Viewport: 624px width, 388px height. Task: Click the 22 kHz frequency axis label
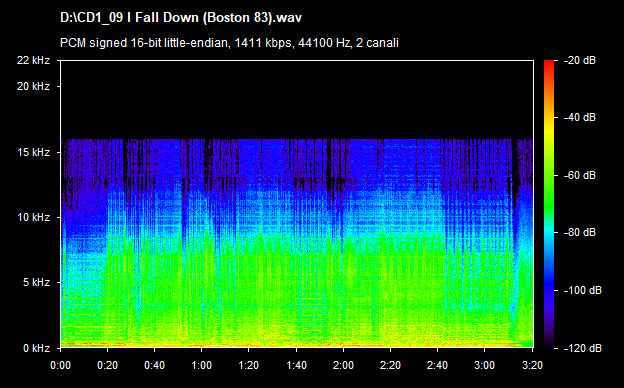click(x=33, y=60)
